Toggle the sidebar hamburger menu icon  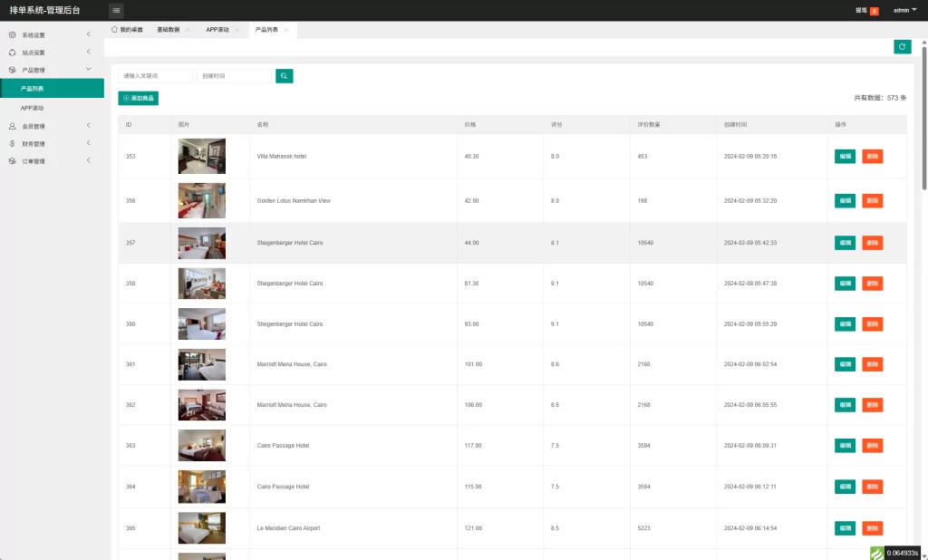[116, 11]
